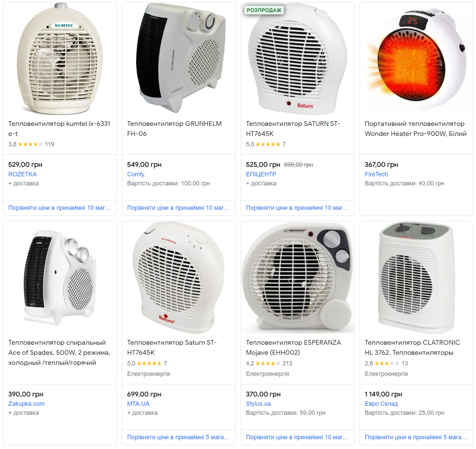Click the ESPERANZA Mojave heater photo
The image size is (476, 449).
pos(297,278)
